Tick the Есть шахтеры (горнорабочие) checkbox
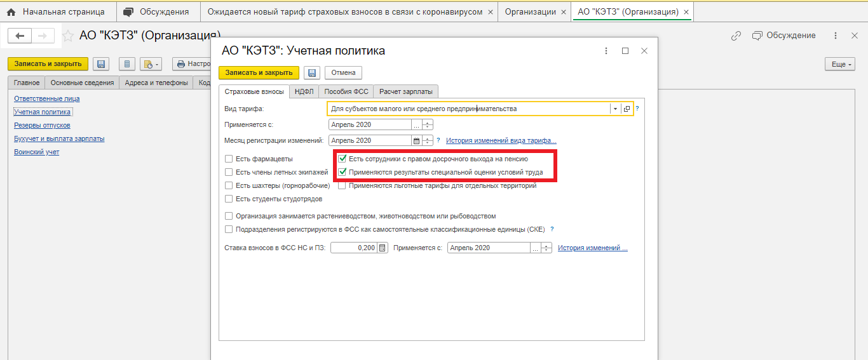The width and height of the screenshot is (868, 360). [229, 185]
